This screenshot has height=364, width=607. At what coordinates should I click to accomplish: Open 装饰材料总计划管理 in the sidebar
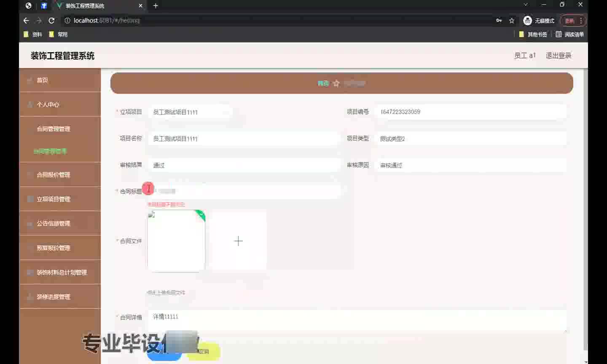coord(60,272)
